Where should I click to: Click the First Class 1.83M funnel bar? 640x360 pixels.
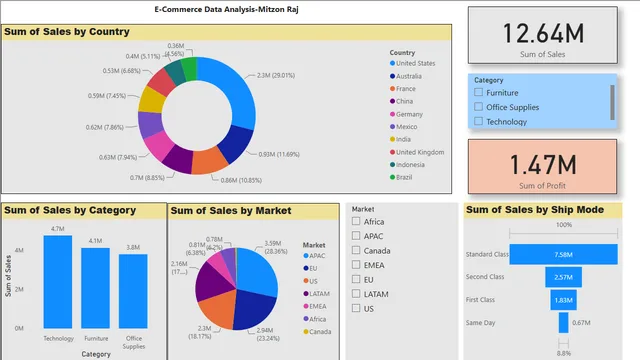tap(563, 300)
